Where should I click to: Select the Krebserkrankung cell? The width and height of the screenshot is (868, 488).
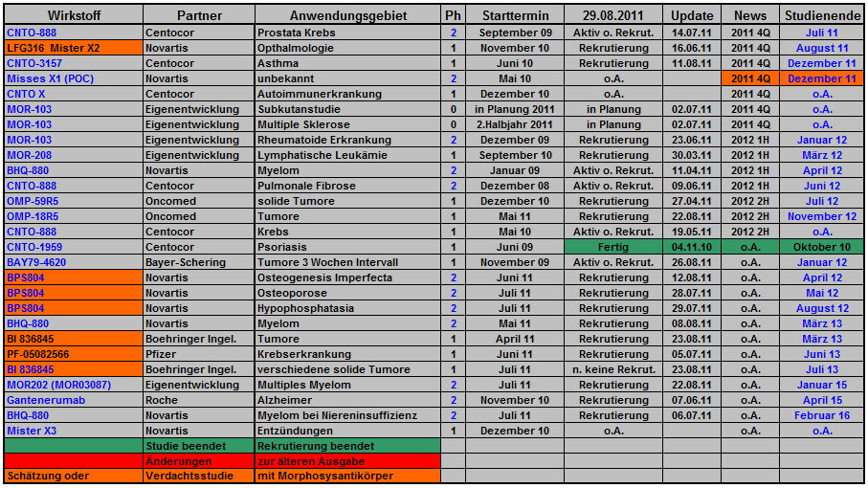[x=348, y=355]
